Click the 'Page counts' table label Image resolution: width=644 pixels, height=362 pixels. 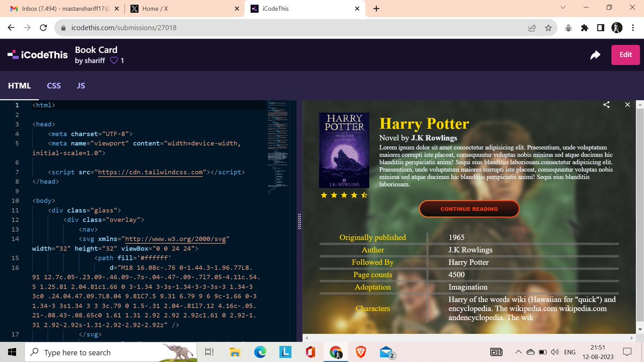coord(373,275)
